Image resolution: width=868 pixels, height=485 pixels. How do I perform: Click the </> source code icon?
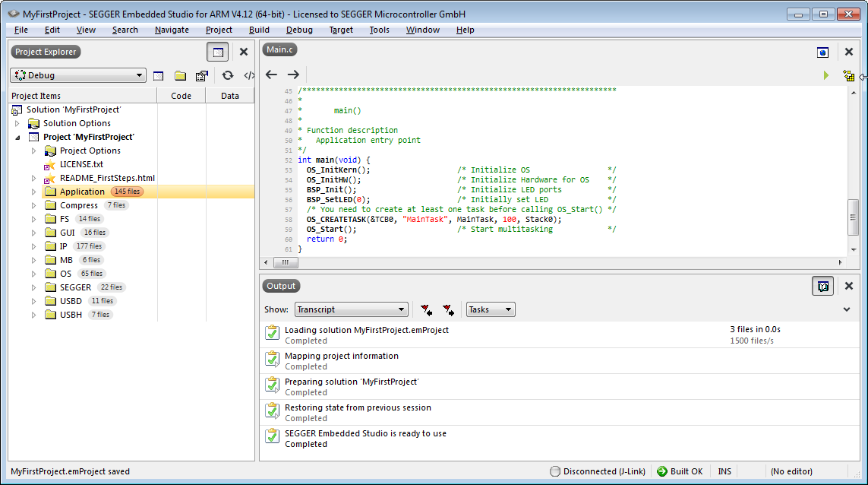(x=249, y=75)
